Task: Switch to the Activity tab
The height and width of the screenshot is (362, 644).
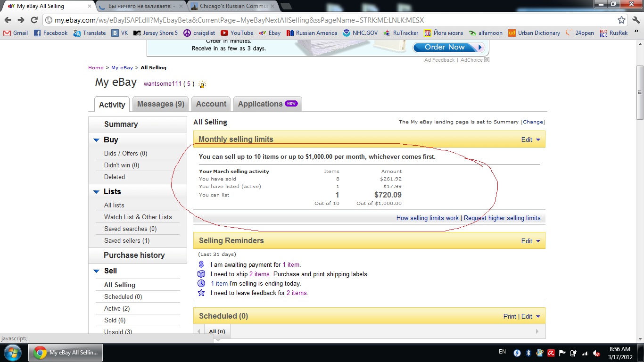Action: pos(112,105)
